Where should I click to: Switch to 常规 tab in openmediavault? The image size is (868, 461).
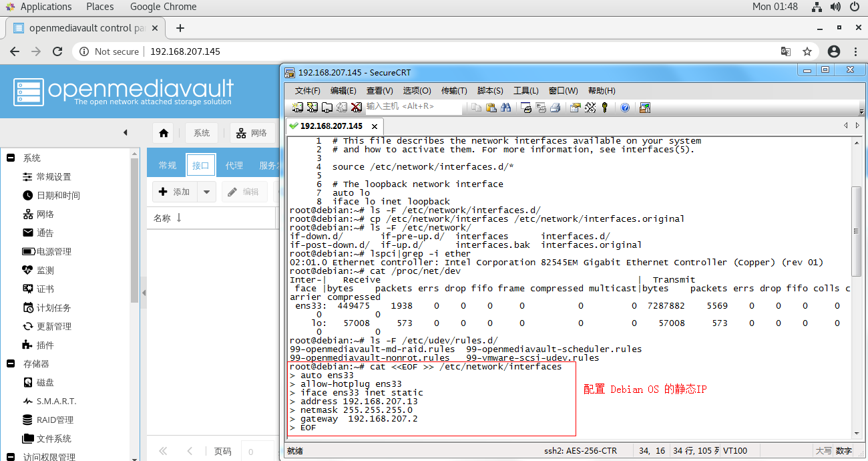[x=168, y=166]
